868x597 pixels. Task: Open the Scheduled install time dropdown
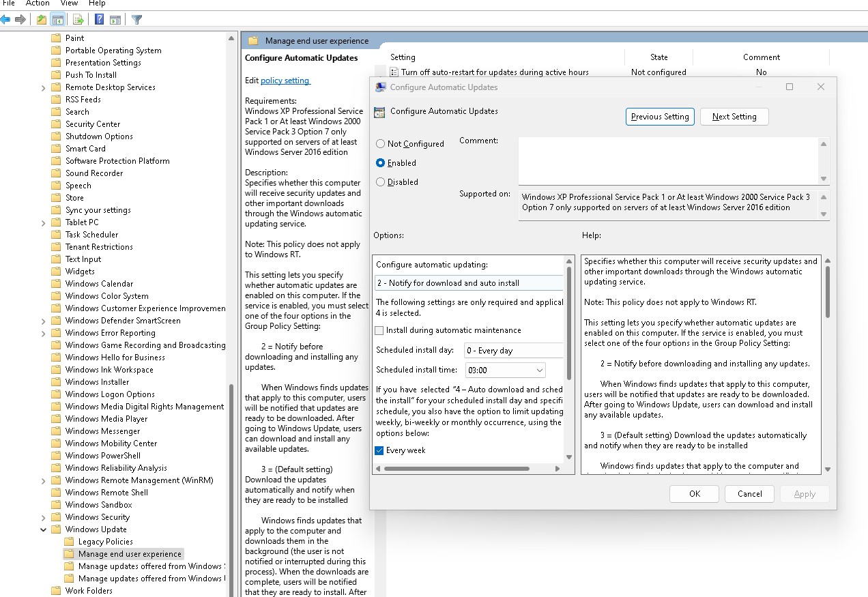(505, 370)
